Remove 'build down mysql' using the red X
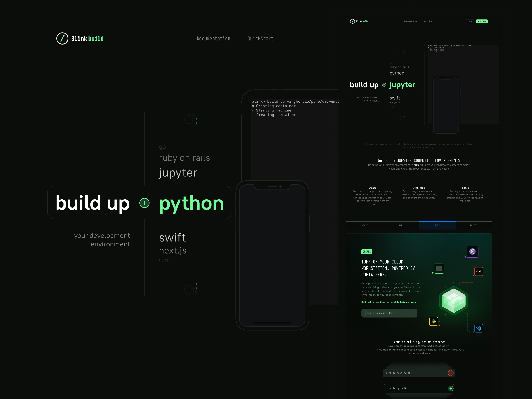Viewport: 532px width, 399px height. coord(451,373)
